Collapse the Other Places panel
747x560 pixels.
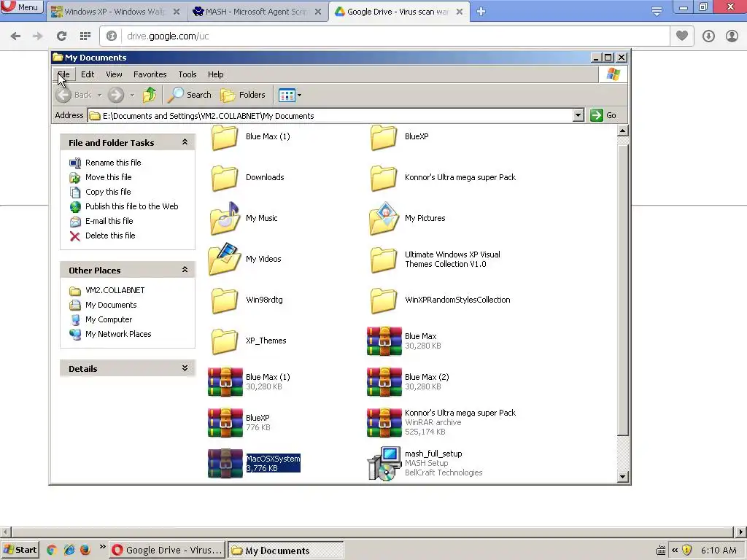point(185,270)
